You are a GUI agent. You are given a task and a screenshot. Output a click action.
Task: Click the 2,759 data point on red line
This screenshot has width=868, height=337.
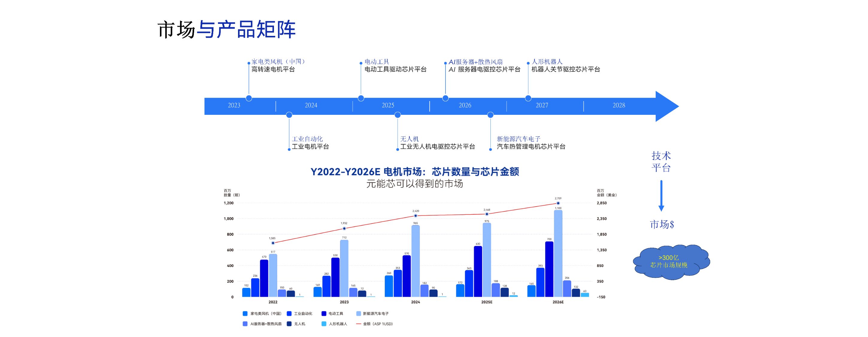click(x=558, y=203)
